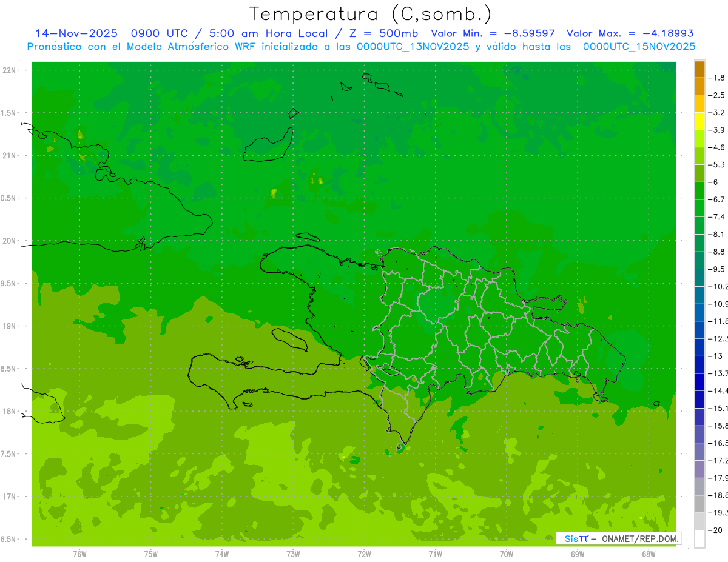This screenshot has height=562, width=728.
Task: Click the '-2.5' color scale label
Action: (x=716, y=95)
